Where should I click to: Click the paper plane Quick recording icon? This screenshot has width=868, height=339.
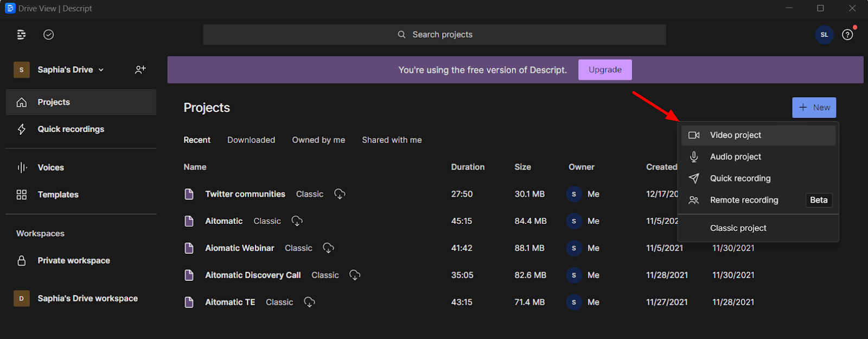(x=694, y=178)
